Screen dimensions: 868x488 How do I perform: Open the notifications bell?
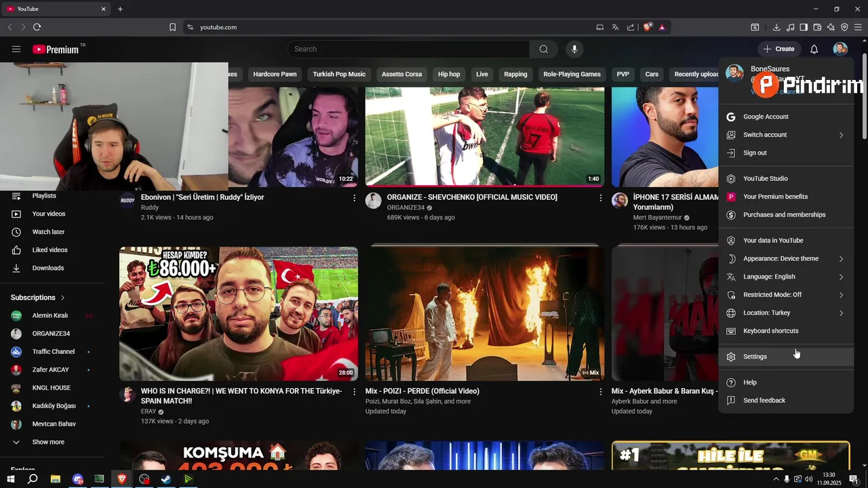(x=814, y=49)
